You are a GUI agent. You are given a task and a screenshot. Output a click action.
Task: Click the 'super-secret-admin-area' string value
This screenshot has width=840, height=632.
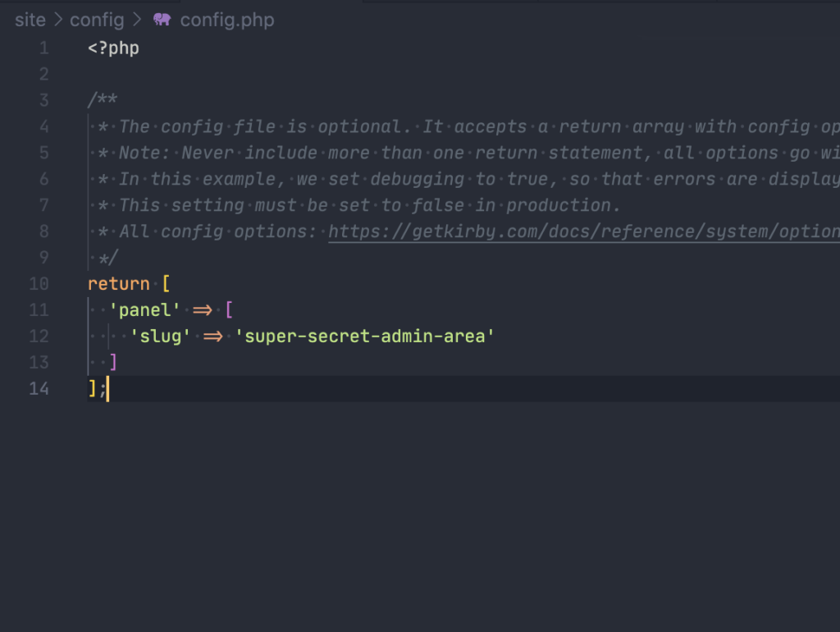click(x=365, y=337)
